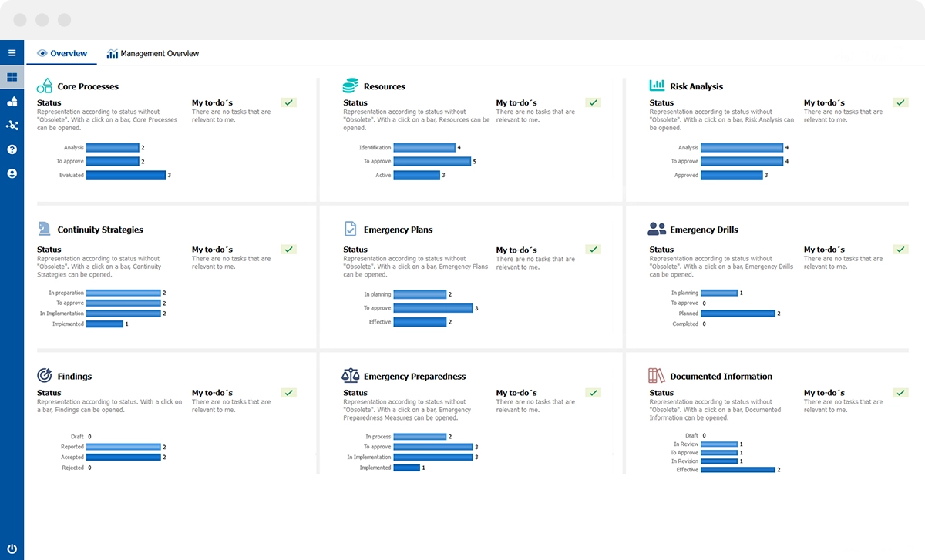Click the user account icon in the sidebar
Screen dimensions: 925x560
click(x=11, y=173)
